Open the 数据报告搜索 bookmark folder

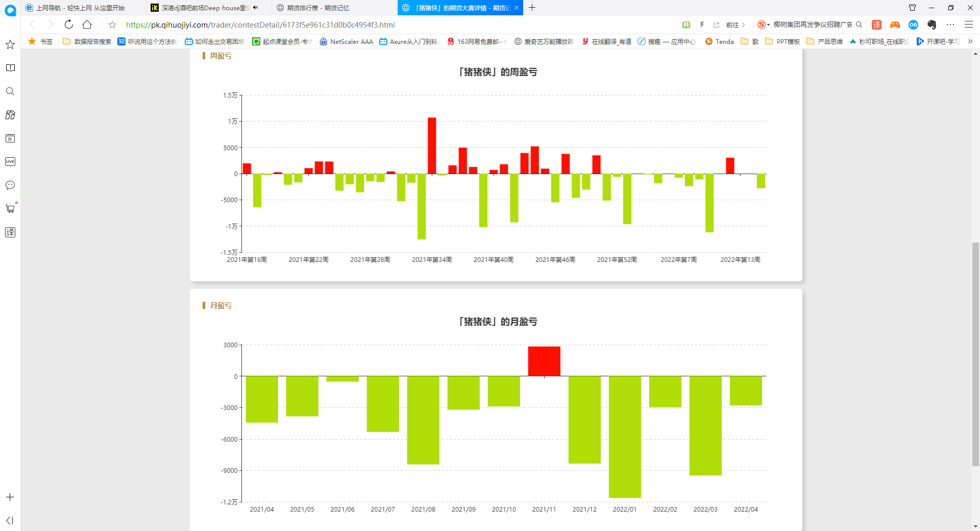(x=87, y=41)
